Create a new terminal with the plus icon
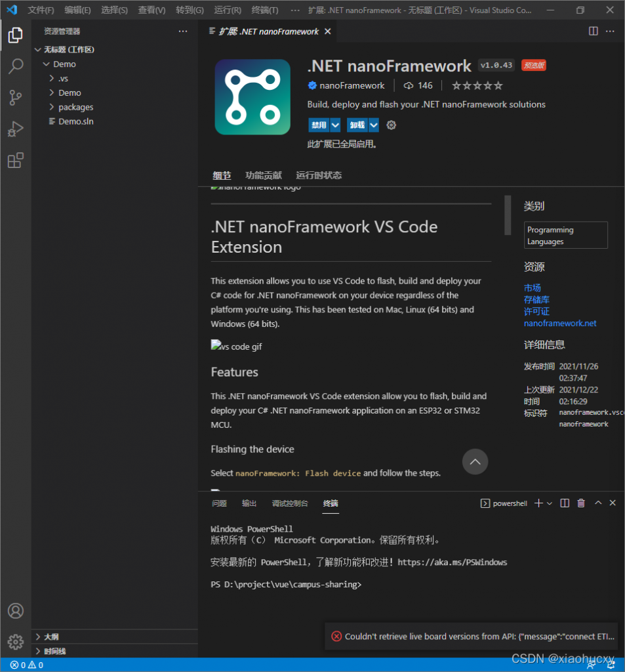Viewport: 625px width, 672px height. tap(538, 503)
